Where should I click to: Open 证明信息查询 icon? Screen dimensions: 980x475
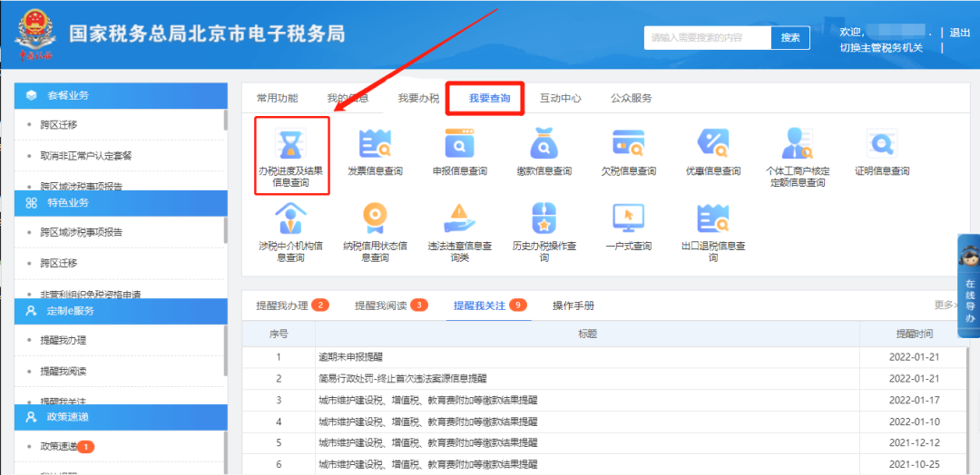[x=882, y=143]
